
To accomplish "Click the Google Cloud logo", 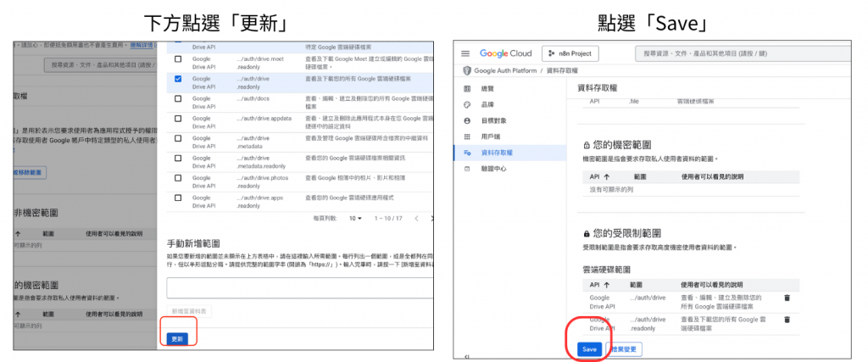I will 505,53.
